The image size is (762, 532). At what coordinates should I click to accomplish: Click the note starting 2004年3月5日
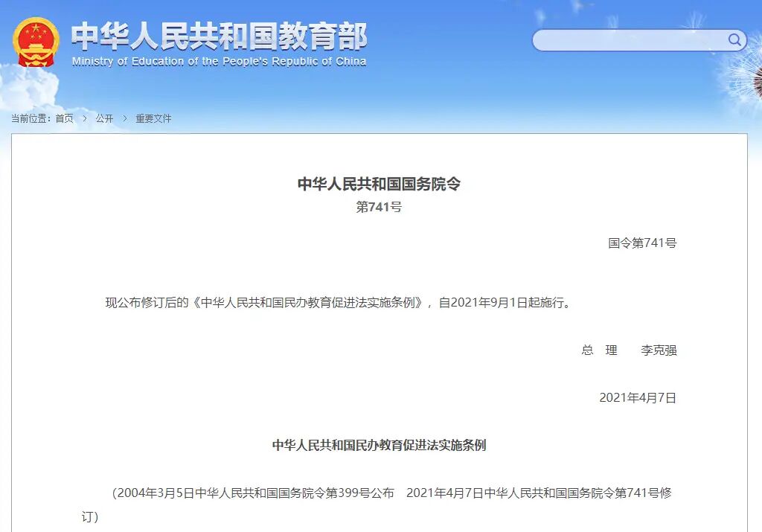pyautogui.click(x=377, y=504)
